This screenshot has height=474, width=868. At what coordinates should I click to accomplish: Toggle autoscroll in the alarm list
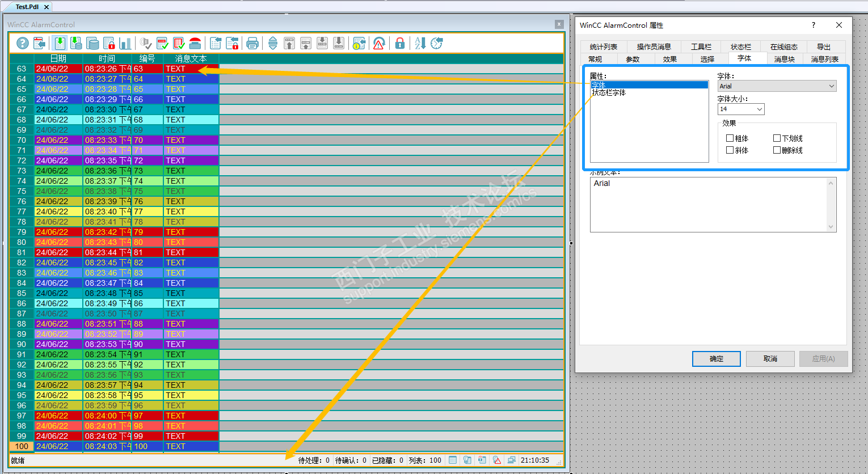[x=273, y=43]
